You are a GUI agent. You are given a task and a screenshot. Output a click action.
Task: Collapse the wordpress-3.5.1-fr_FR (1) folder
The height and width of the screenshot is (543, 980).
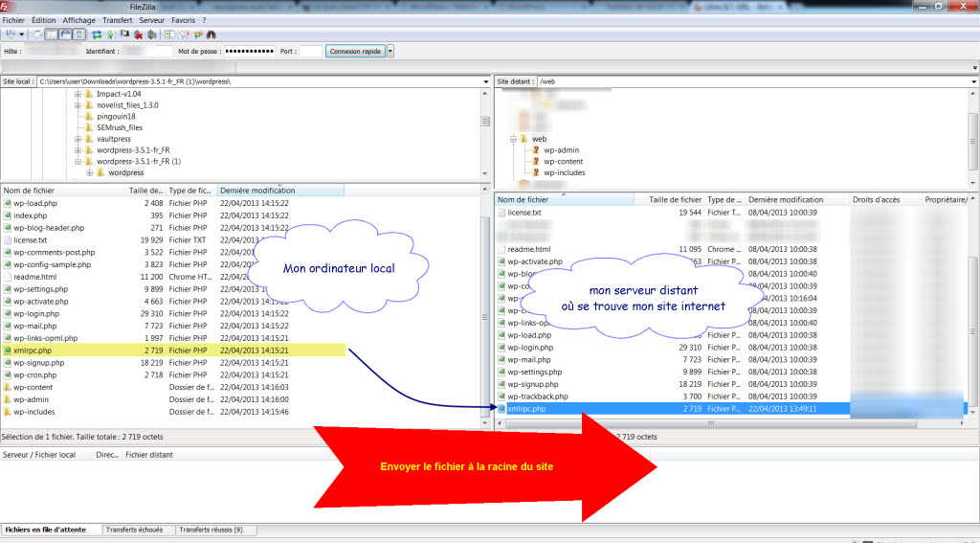click(78, 162)
